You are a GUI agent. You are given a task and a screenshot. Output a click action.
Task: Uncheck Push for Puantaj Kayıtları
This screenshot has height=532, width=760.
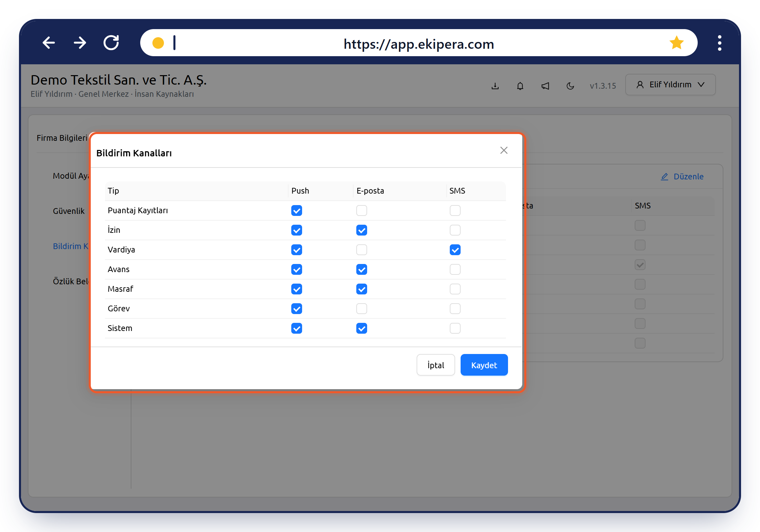[x=297, y=210]
